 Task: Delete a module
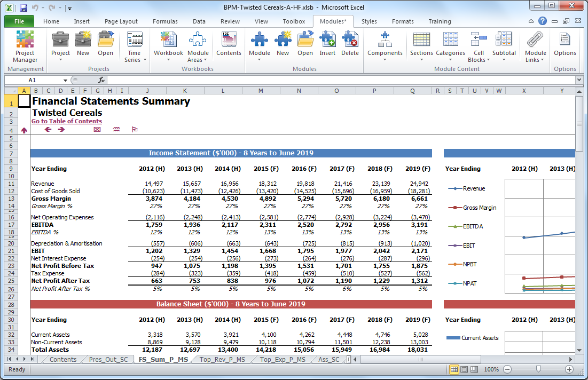click(350, 43)
